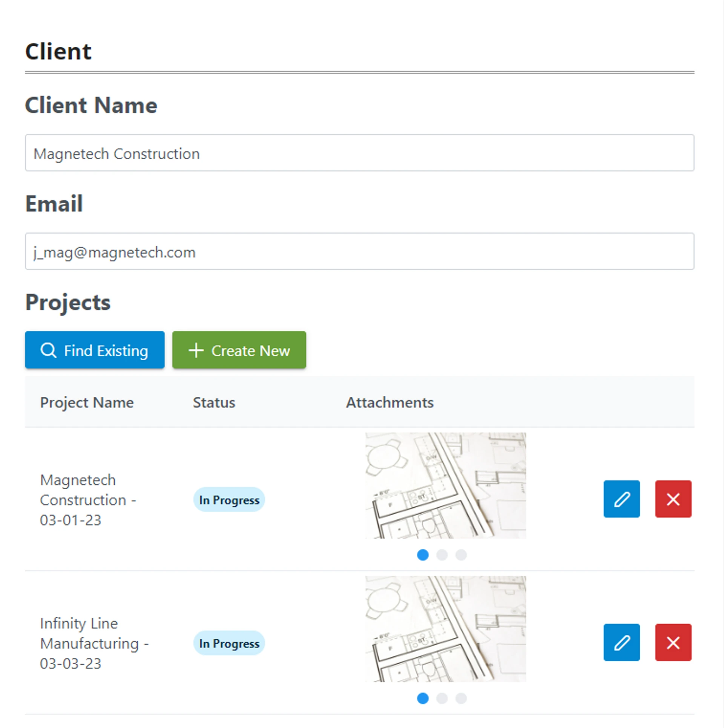This screenshot has width=724, height=728.
Task: Open Infinity Line project floor plan thumbnail
Action: 445,629
